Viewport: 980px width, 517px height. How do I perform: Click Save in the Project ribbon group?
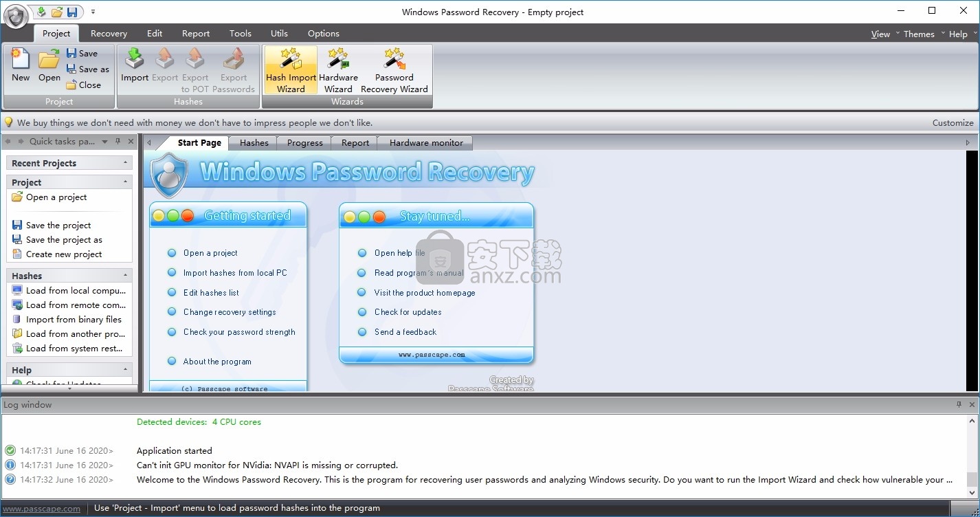(x=82, y=53)
